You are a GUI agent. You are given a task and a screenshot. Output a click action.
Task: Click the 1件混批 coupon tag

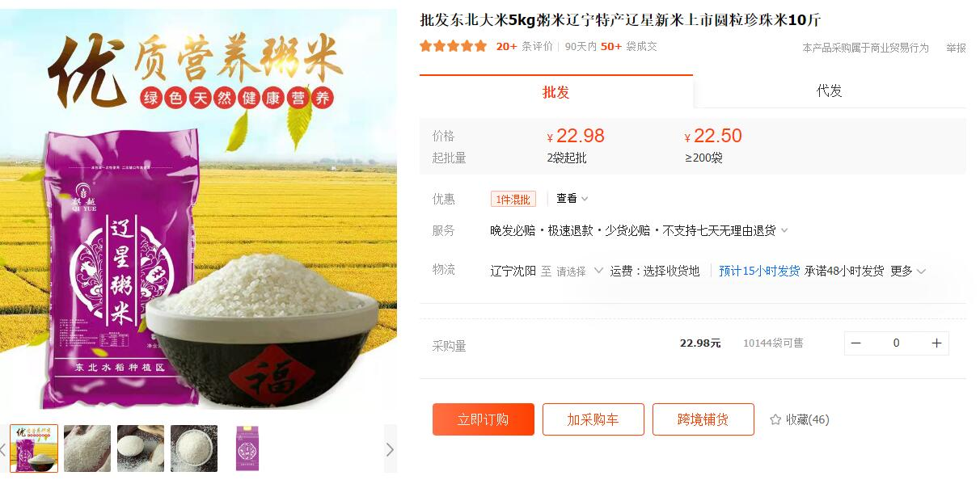coord(513,199)
